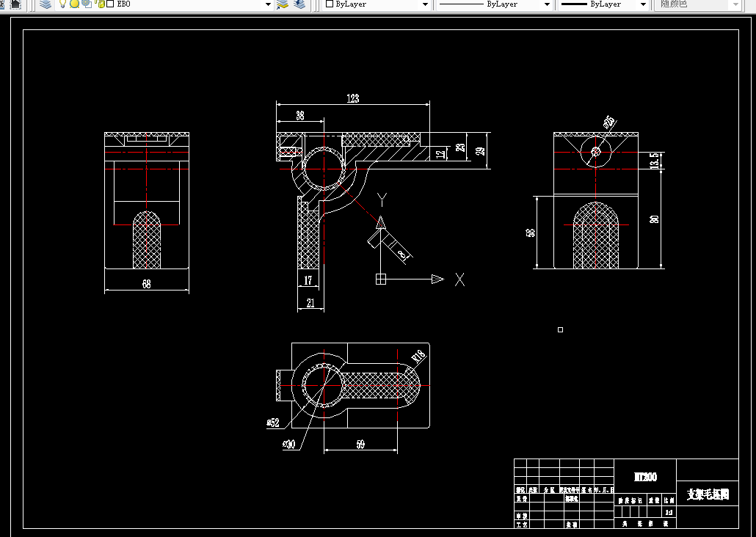
Task: Select the 12 dimension text
Action: [x=440, y=155]
